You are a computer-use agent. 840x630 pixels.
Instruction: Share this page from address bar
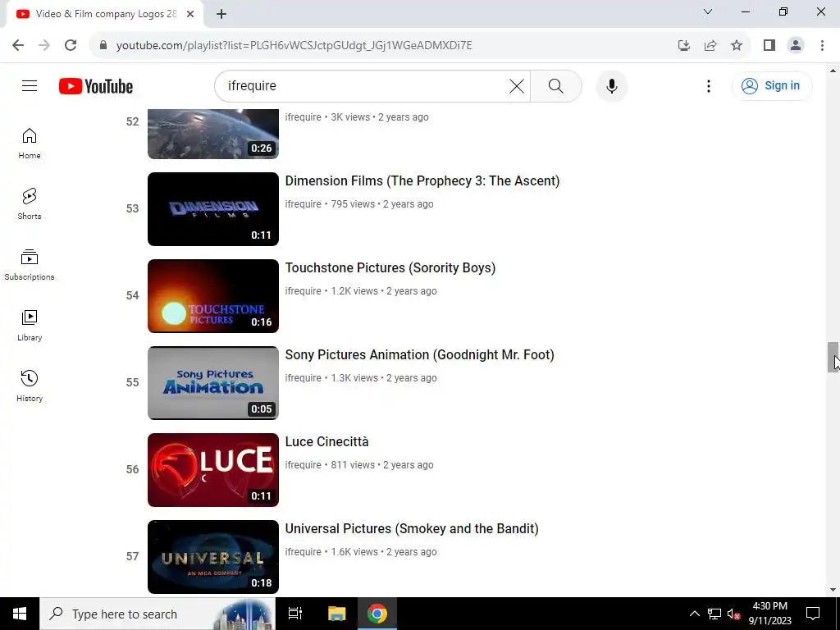pyautogui.click(x=710, y=45)
